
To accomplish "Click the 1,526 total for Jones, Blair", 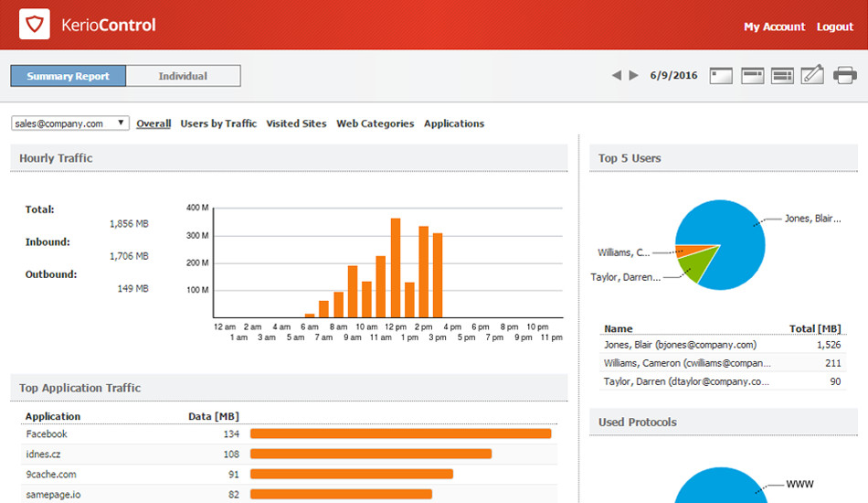I will pyautogui.click(x=829, y=345).
